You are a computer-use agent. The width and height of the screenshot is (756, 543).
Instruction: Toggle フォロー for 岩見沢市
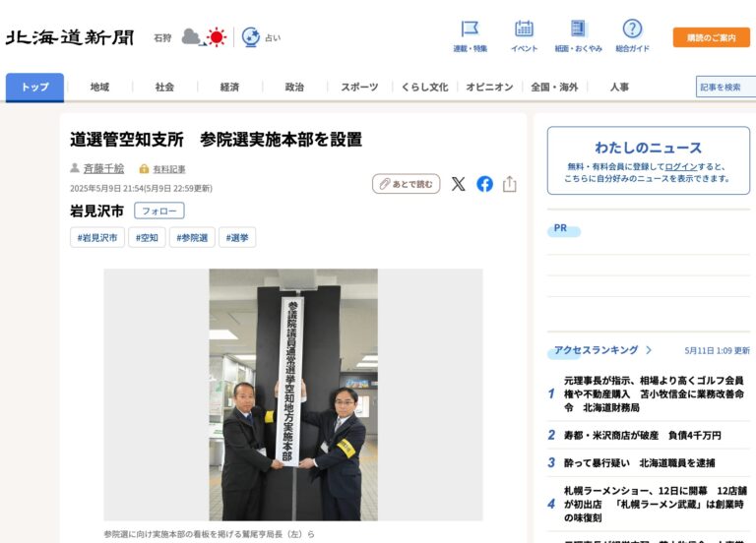[159, 211]
